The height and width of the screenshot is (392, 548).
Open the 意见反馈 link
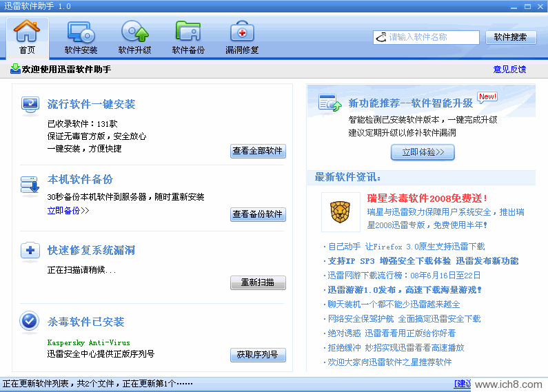point(509,70)
